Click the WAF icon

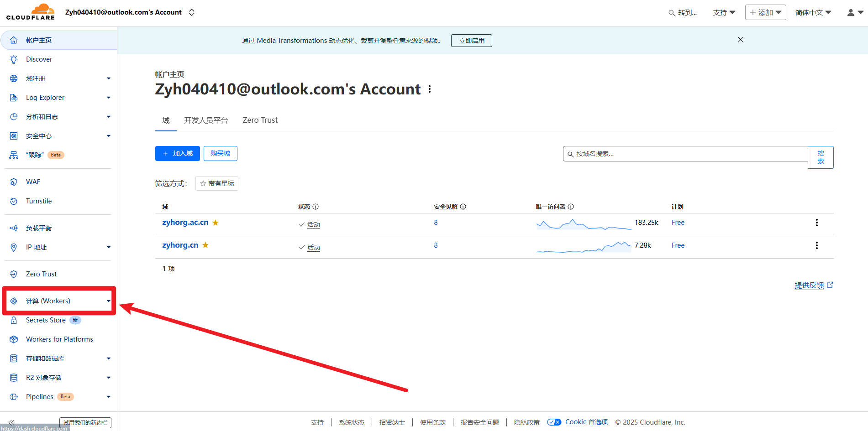(x=14, y=182)
